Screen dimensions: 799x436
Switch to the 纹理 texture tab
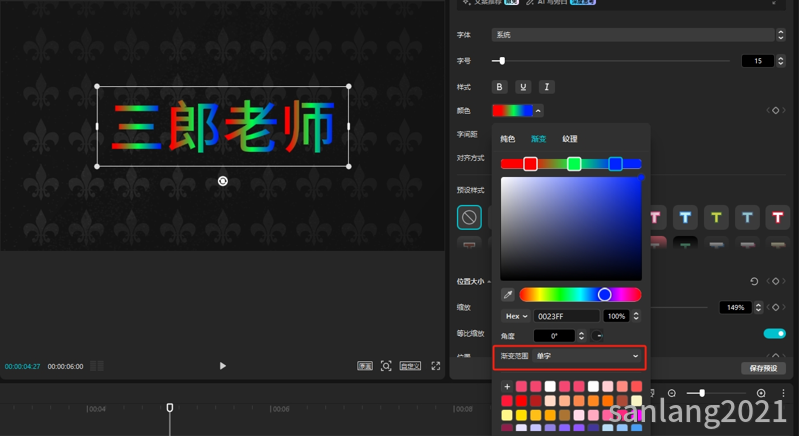click(x=569, y=139)
